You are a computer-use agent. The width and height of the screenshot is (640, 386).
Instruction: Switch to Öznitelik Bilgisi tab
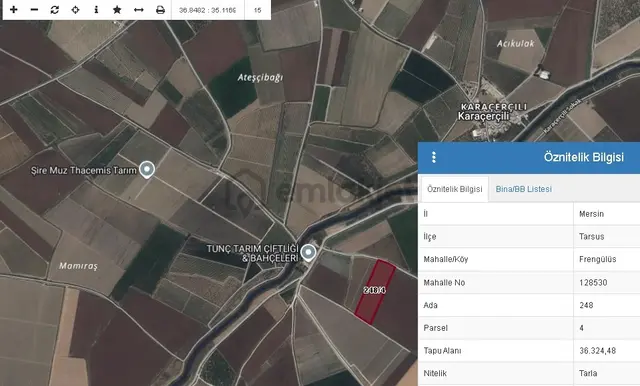pos(455,189)
